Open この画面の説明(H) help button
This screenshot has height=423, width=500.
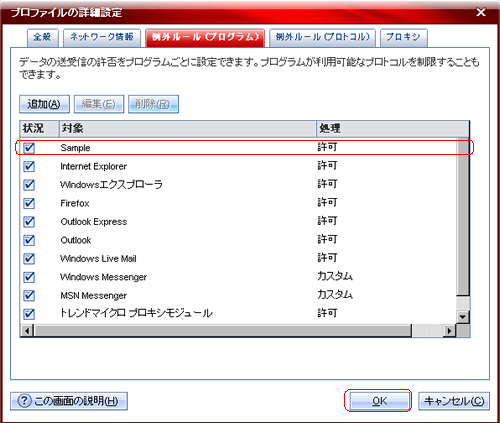69,401
